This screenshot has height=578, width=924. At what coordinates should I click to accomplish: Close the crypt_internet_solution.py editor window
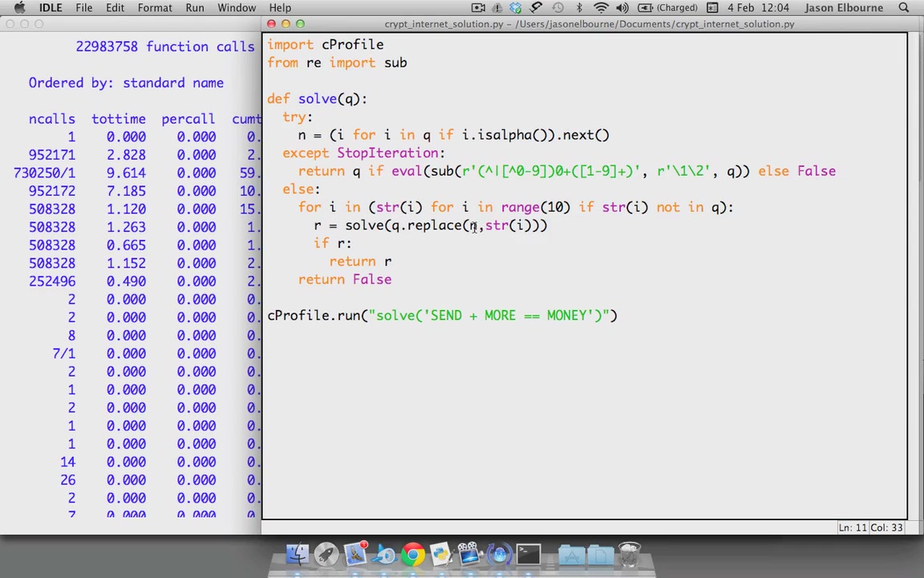pos(271,23)
